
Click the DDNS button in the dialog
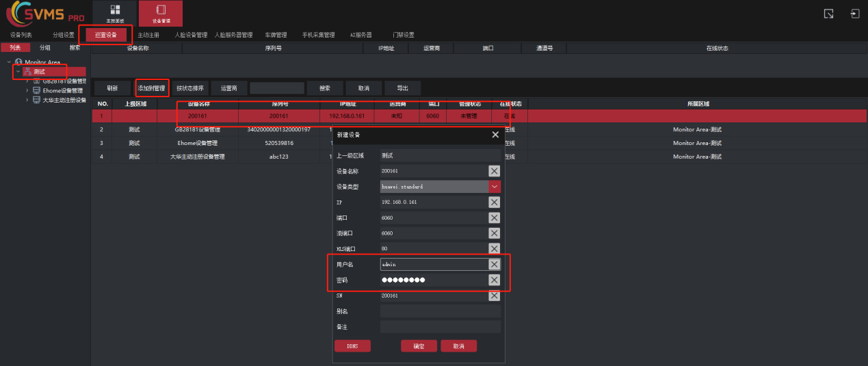(352, 346)
